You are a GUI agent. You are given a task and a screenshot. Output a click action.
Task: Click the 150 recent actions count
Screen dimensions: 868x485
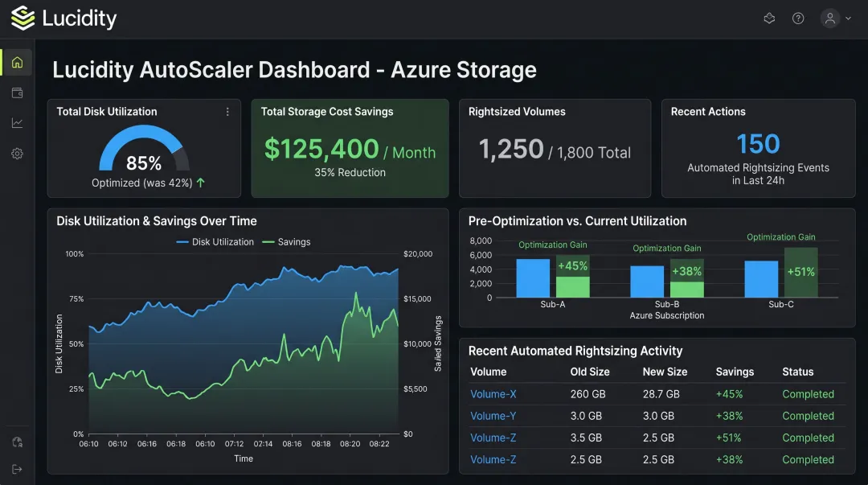pyautogui.click(x=758, y=144)
